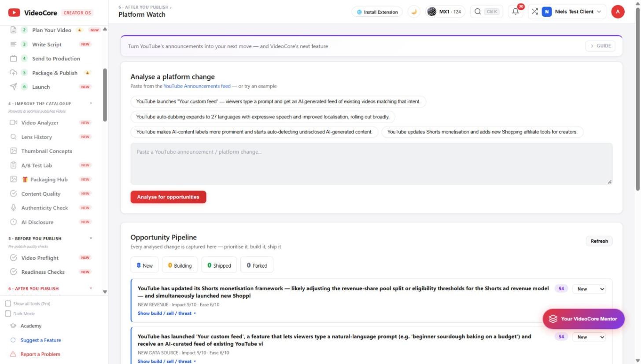Pick the AI-content labels example chip

254,132
